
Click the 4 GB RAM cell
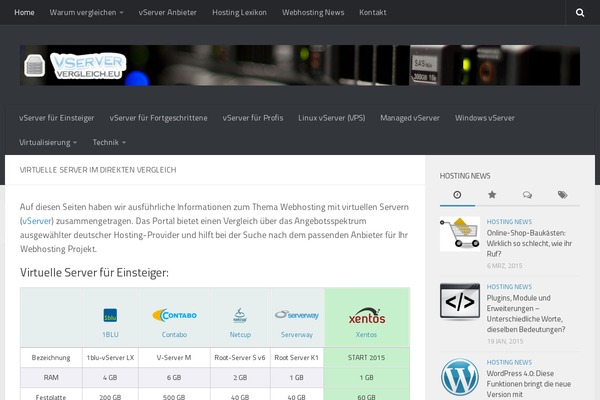[x=110, y=377]
